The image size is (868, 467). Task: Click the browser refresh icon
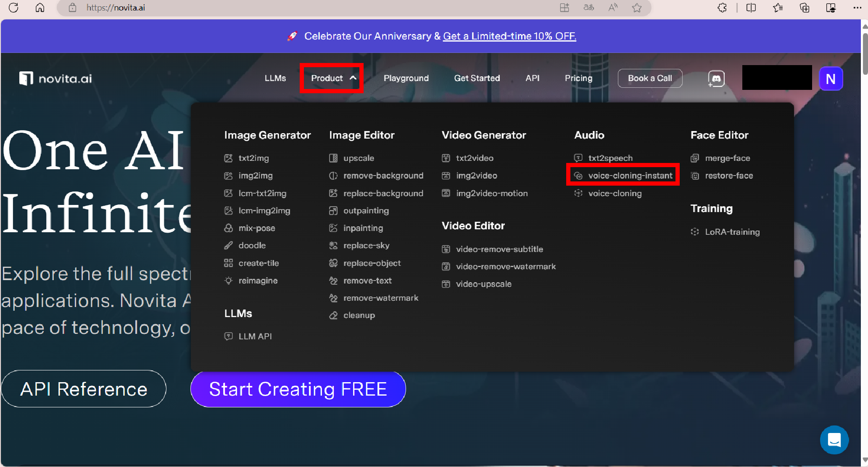[x=13, y=8]
